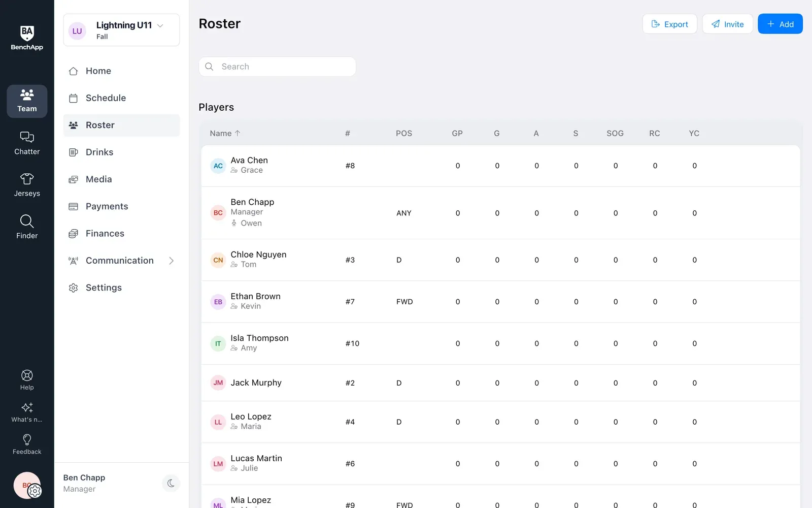Click Ava Chen's AC avatar
The image size is (812, 508).
pyautogui.click(x=218, y=166)
